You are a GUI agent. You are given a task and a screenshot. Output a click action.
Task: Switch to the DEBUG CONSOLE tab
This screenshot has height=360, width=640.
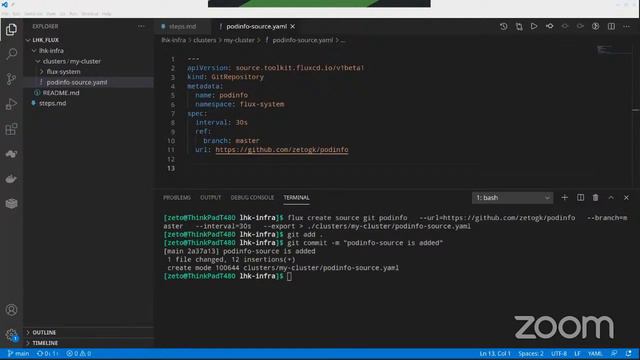coord(252,198)
